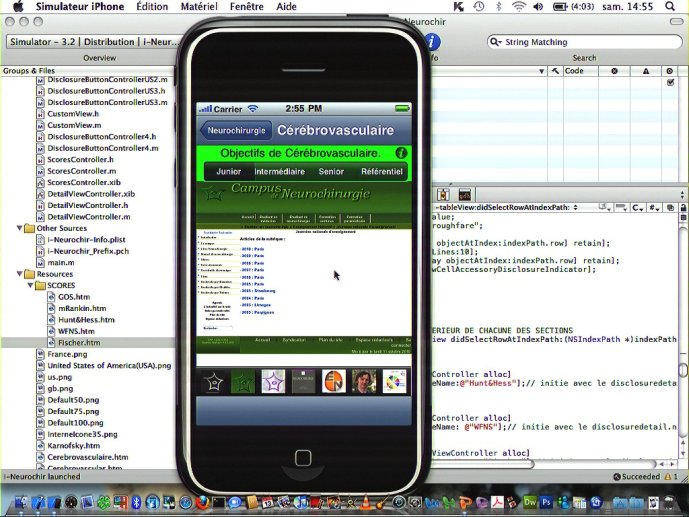This screenshot has width=689, height=517.
Task: Open the Matériel menu
Action: coord(199,7)
